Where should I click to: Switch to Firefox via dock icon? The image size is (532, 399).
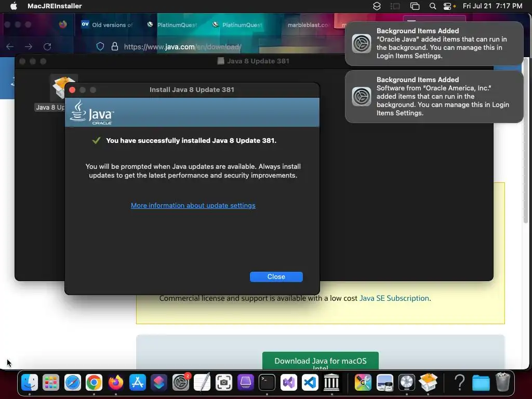116,382
